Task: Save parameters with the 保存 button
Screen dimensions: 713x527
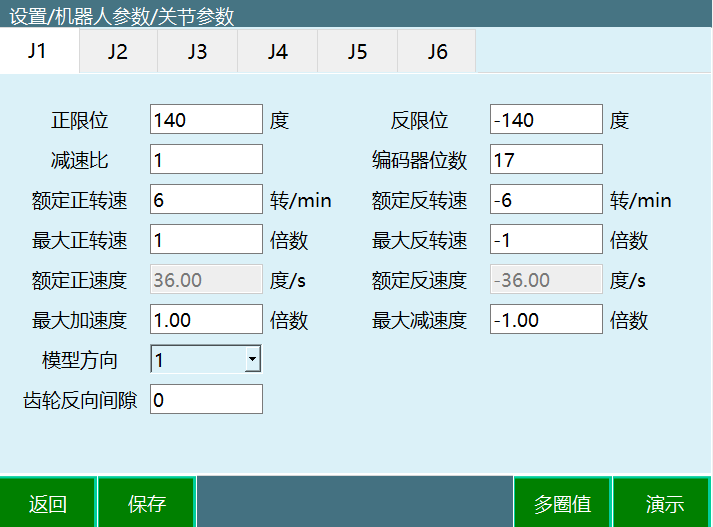Action: [x=147, y=503]
